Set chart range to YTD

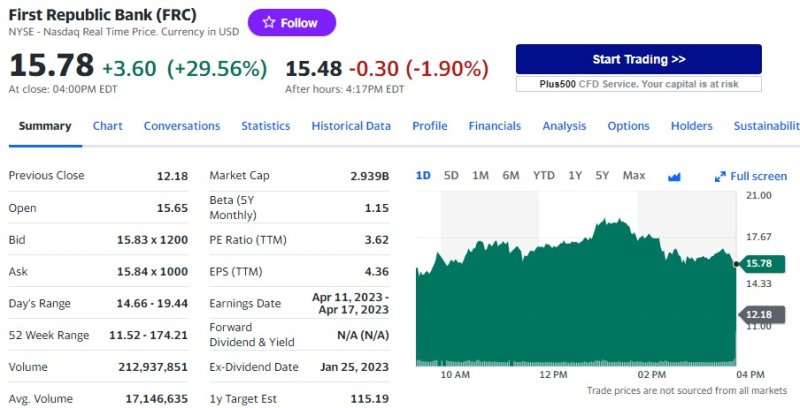click(544, 176)
